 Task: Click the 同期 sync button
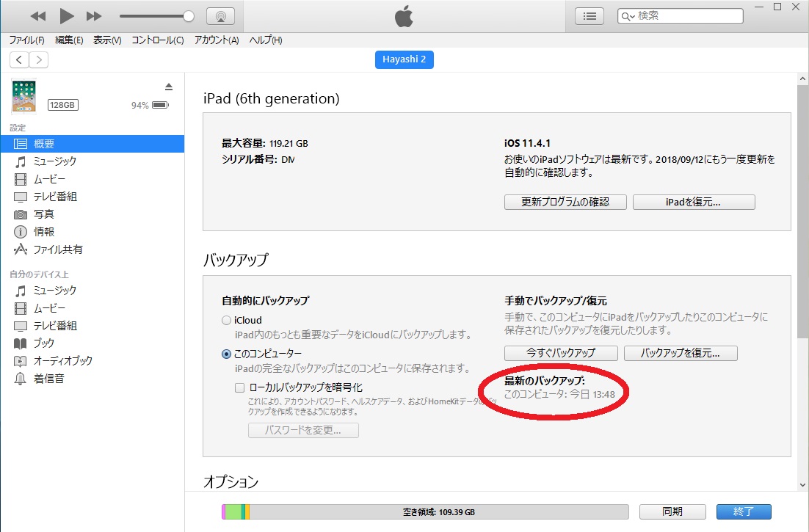pyautogui.click(x=672, y=512)
